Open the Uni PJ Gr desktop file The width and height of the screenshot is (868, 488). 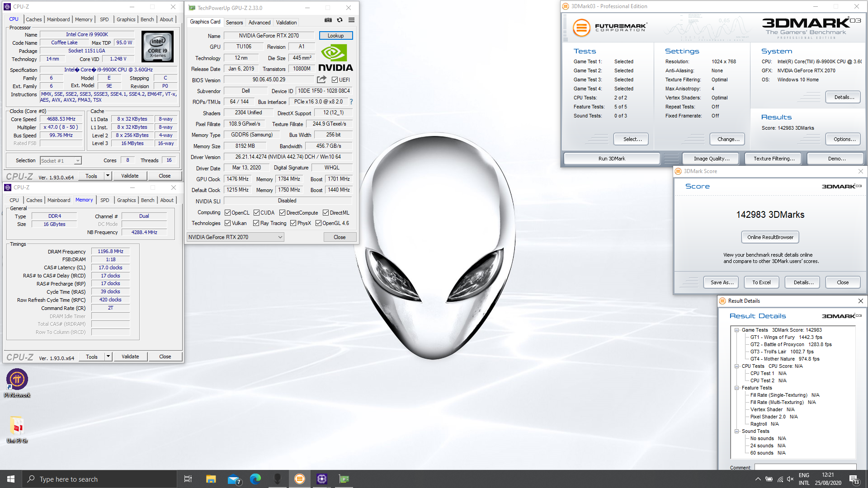point(17,429)
